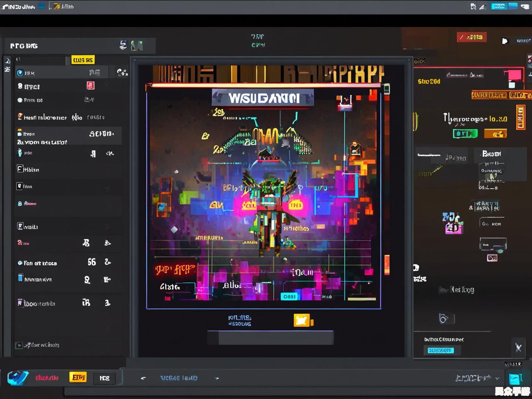
Task: Click the blue logo icon in bottom-left corner
Action: tap(18, 377)
